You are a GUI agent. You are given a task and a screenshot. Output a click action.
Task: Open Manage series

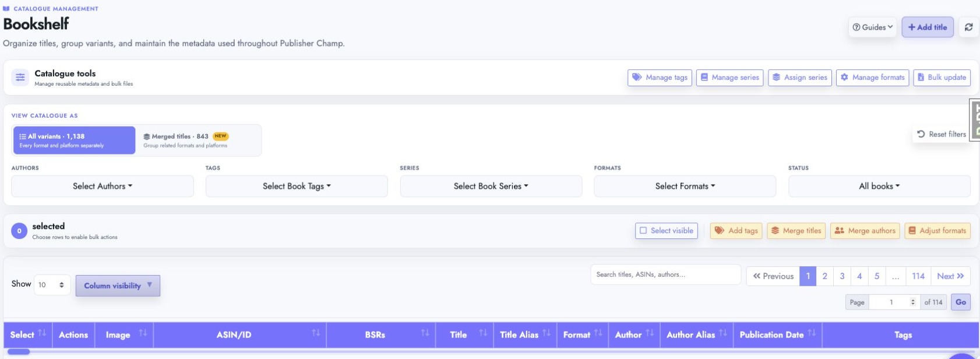(x=729, y=78)
